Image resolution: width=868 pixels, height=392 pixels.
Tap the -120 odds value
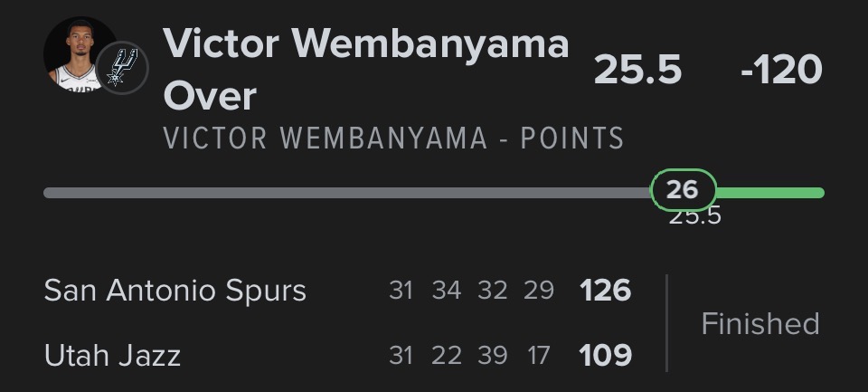point(780,70)
